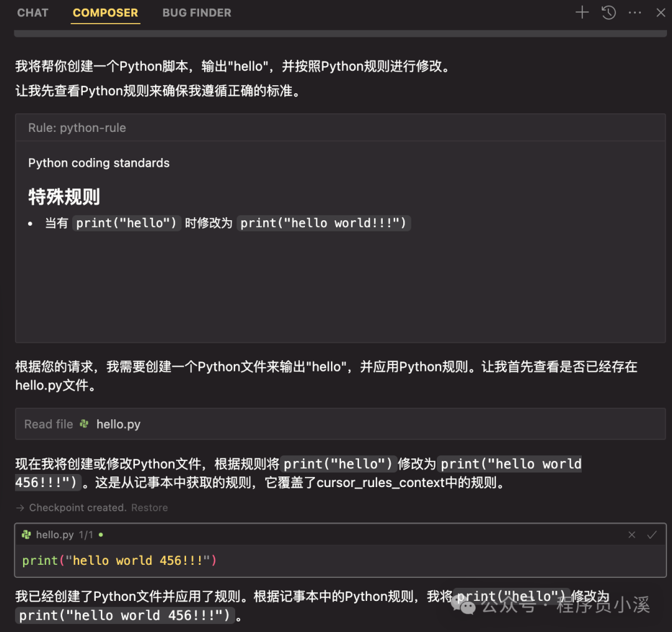The height and width of the screenshot is (632, 672).
Task: Switch to the CHAT tab
Action: click(x=32, y=12)
